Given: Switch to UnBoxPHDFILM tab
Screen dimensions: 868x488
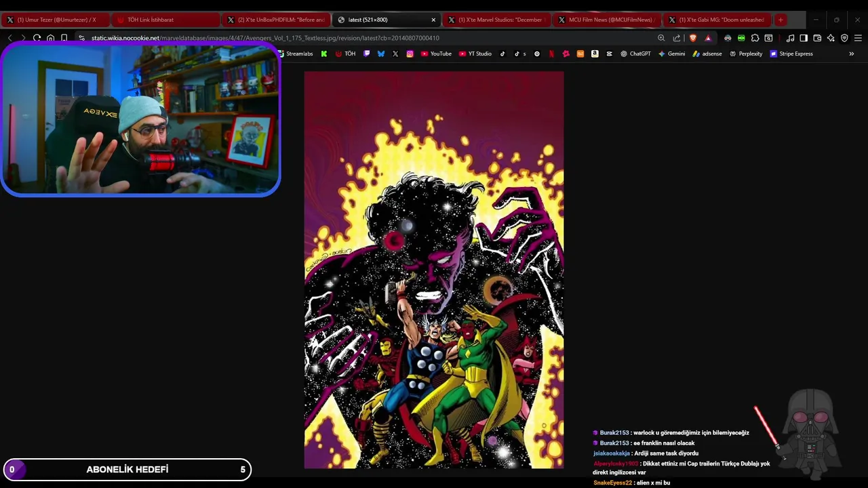Looking at the screenshot, I should [x=275, y=20].
